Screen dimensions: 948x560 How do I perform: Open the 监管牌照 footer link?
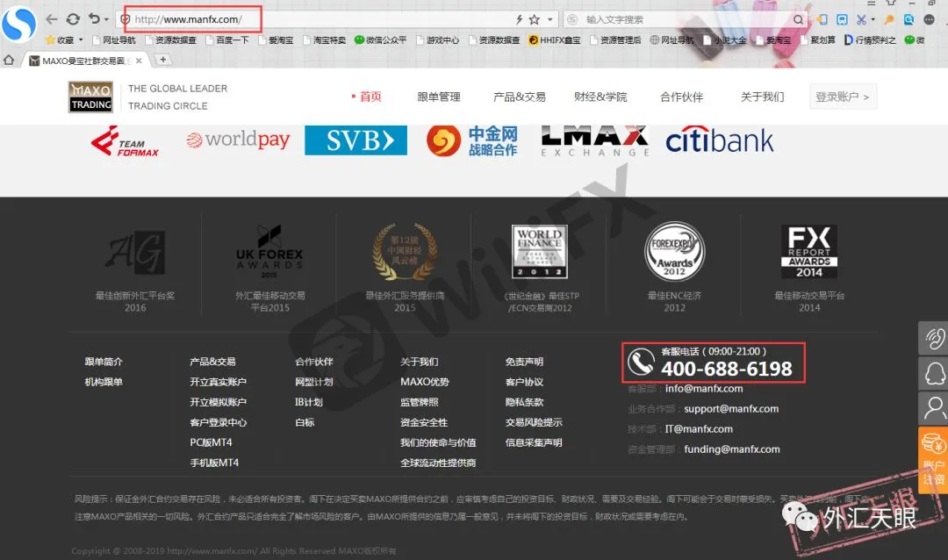[419, 402]
